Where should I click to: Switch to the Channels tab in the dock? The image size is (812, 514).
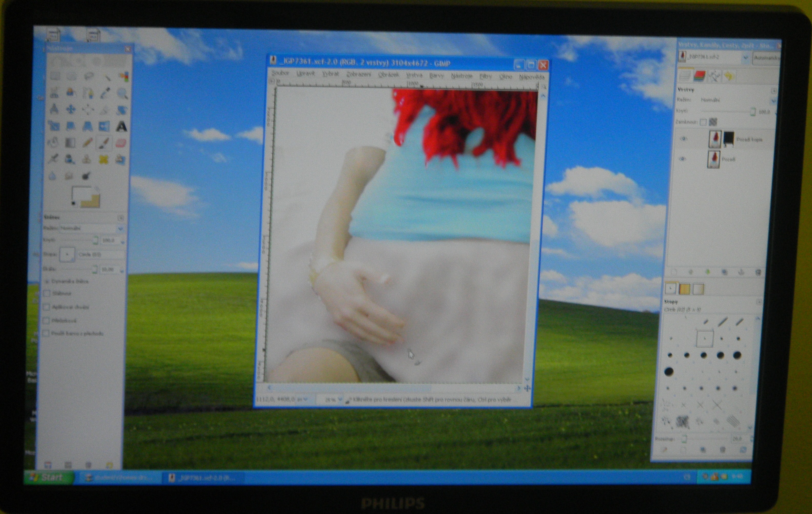point(699,76)
